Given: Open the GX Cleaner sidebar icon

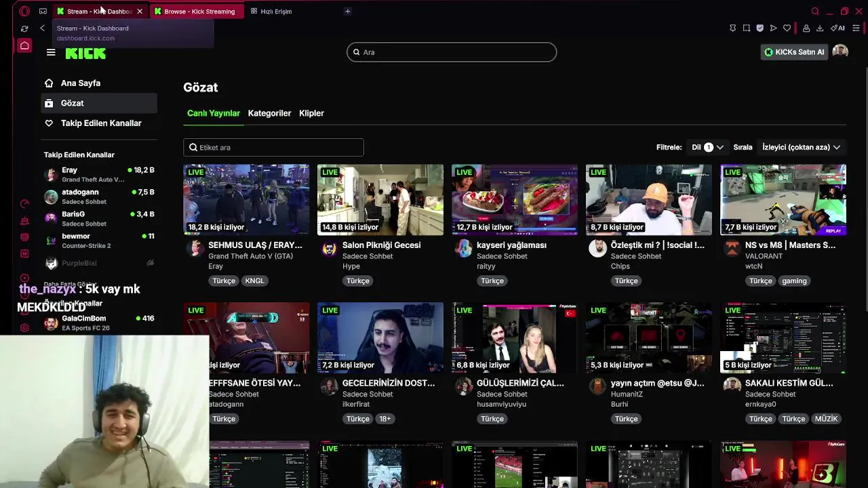Looking at the screenshot, I should click(x=24, y=221).
